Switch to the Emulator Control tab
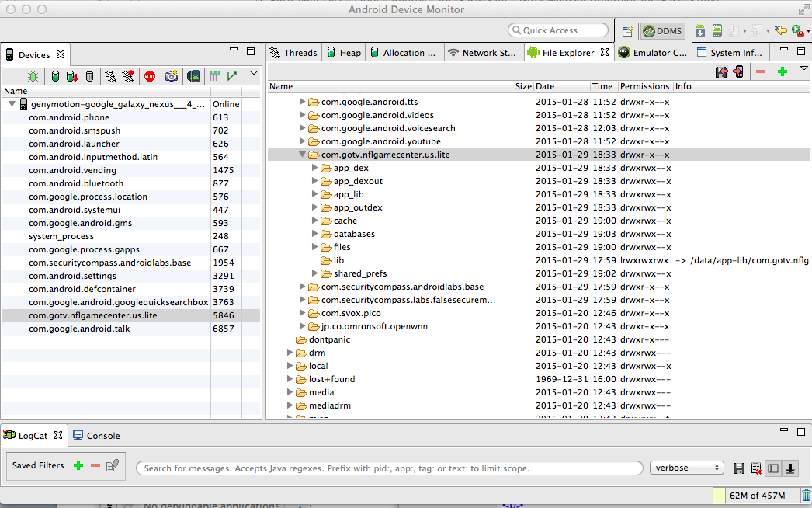Screen dimensions: 812x508 click(653, 53)
